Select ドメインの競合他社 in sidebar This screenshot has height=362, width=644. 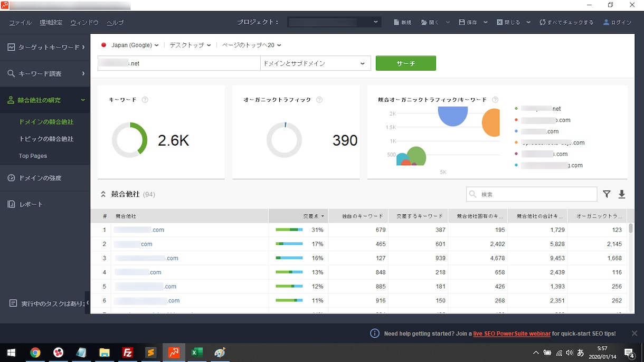coord(46,122)
